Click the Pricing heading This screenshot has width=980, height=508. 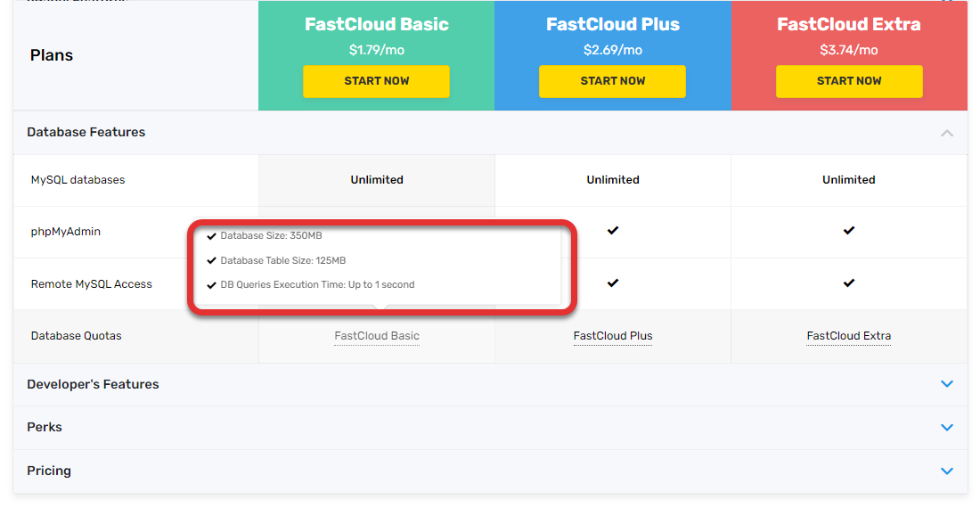[49, 471]
